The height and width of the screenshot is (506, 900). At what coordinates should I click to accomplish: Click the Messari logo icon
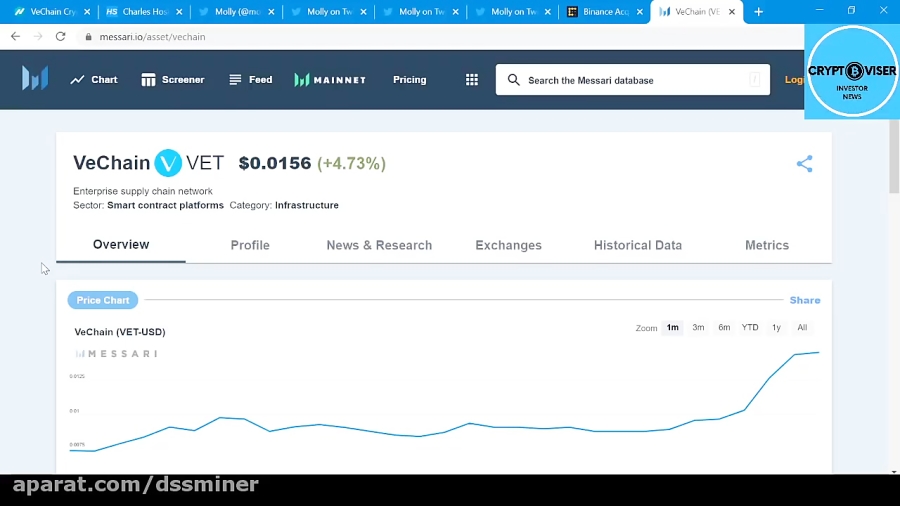(35, 79)
